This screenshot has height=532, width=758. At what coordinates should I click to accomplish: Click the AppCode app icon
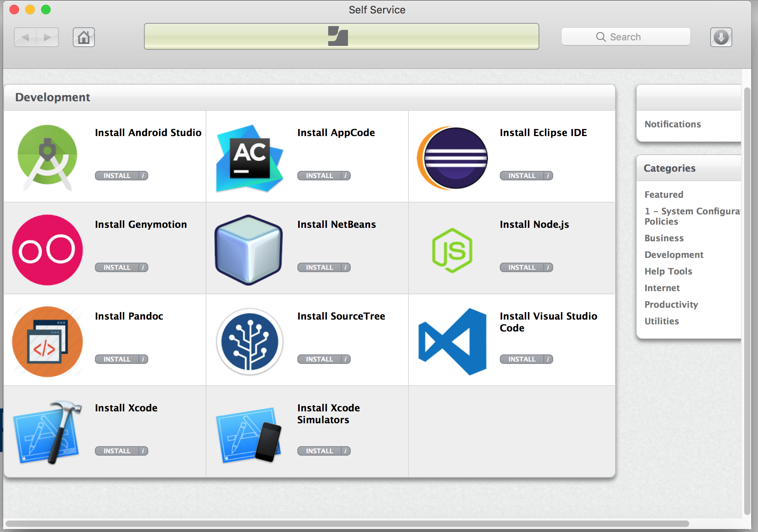pyautogui.click(x=250, y=158)
